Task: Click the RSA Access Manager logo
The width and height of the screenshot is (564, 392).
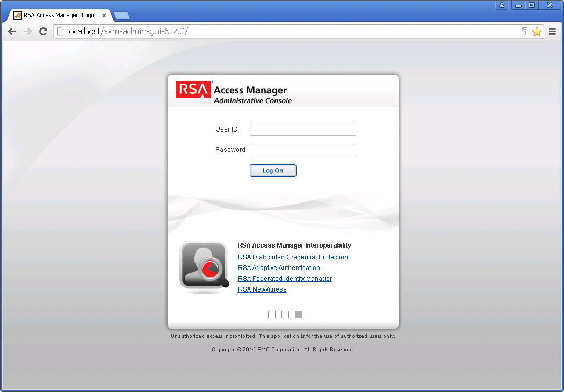Action: click(x=193, y=90)
